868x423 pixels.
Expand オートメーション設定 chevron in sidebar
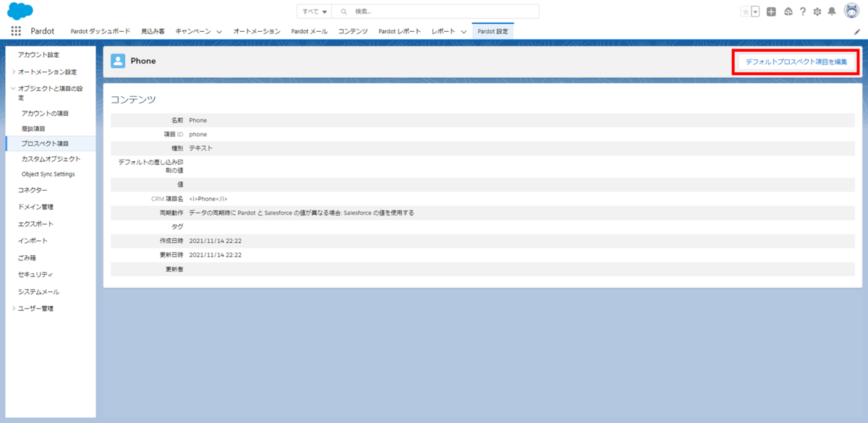tap(14, 72)
